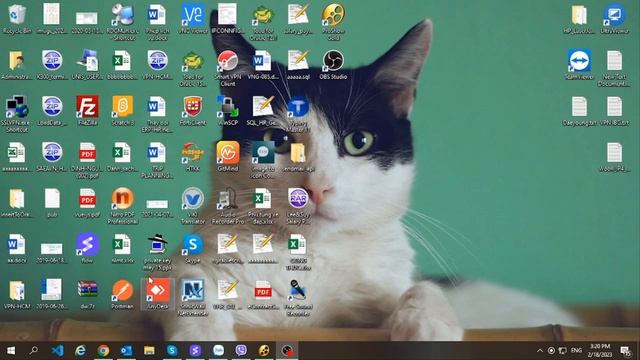Open the RDCMan remote desktop shortcut
640x360 pixels.
click(x=122, y=22)
